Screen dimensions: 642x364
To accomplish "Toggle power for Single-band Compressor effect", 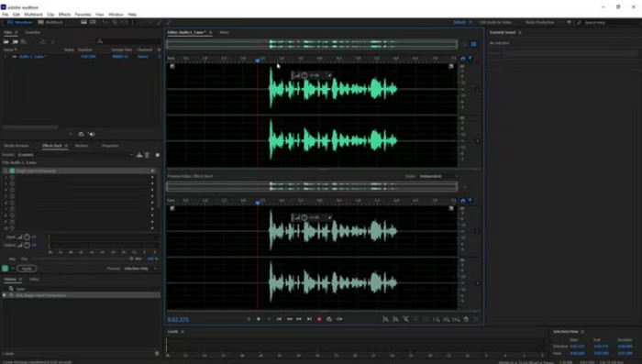I will click(12, 171).
